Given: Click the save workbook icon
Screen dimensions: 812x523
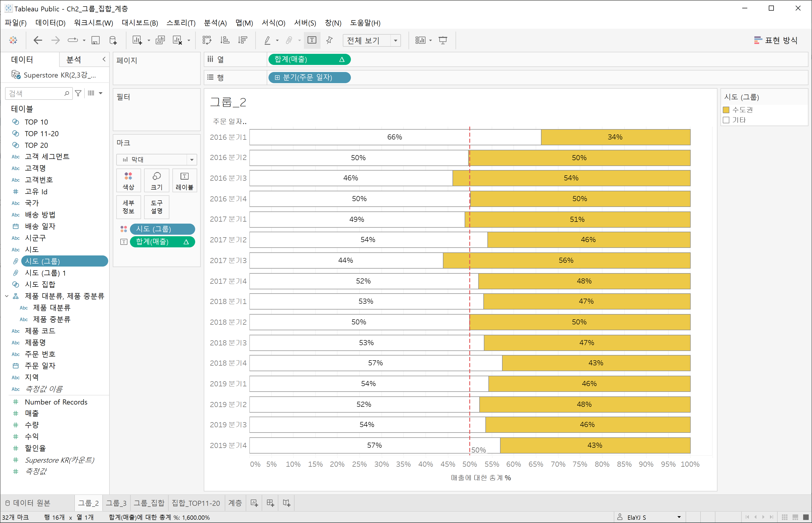Looking at the screenshot, I should tap(96, 40).
